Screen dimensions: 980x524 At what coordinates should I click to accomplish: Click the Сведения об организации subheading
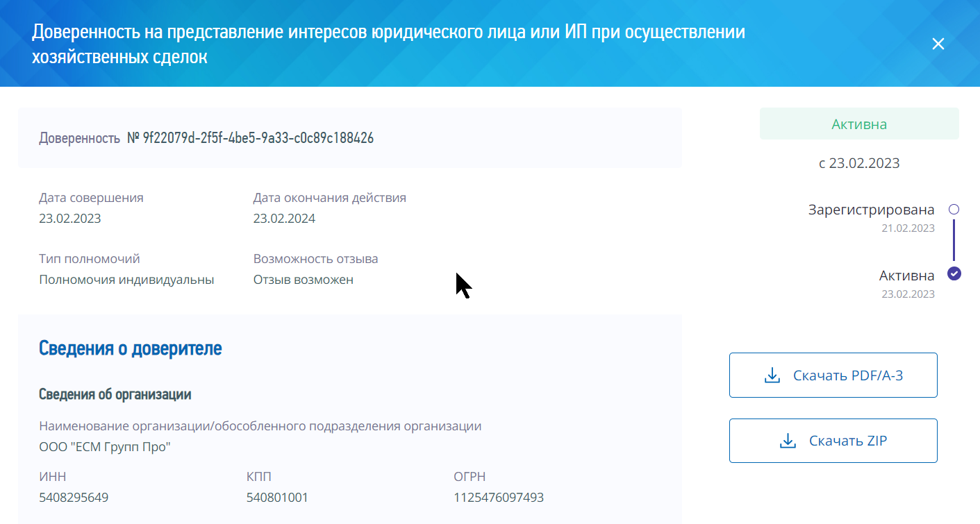point(115,394)
